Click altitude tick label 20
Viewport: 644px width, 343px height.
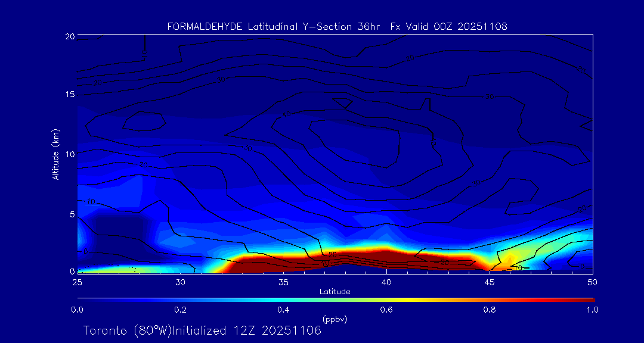[69, 36]
